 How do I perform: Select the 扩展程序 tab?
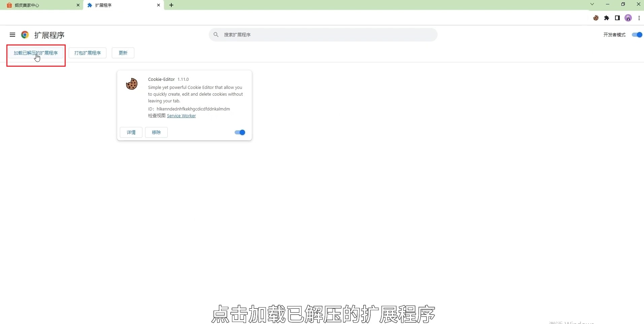pyautogui.click(x=123, y=5)
